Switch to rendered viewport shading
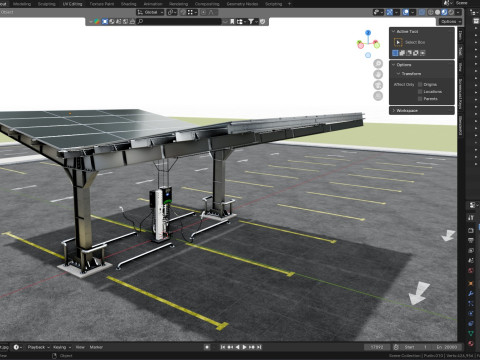 coord(451,12)
